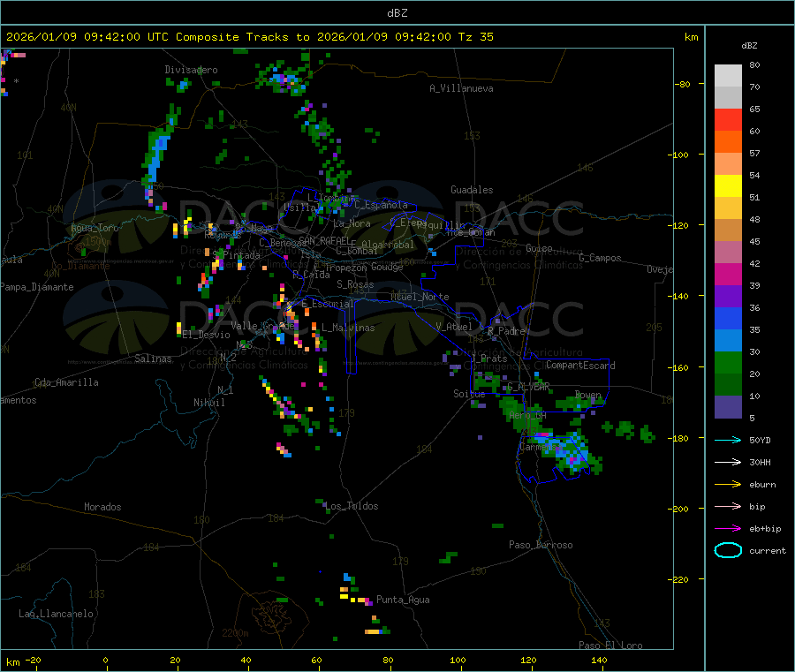Click the 'L_Malvinas' map label
795x672 pixels.
(x=348, y=328)
